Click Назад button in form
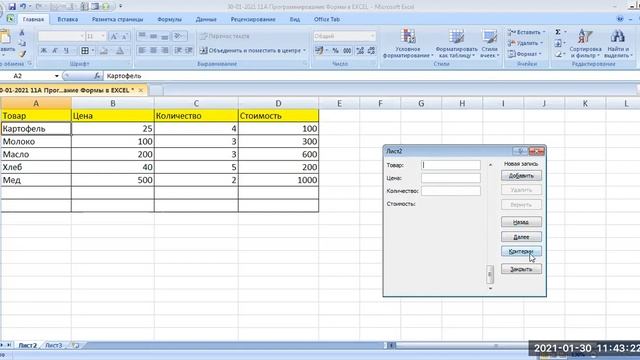640x360 pixels. coord(521,222)
